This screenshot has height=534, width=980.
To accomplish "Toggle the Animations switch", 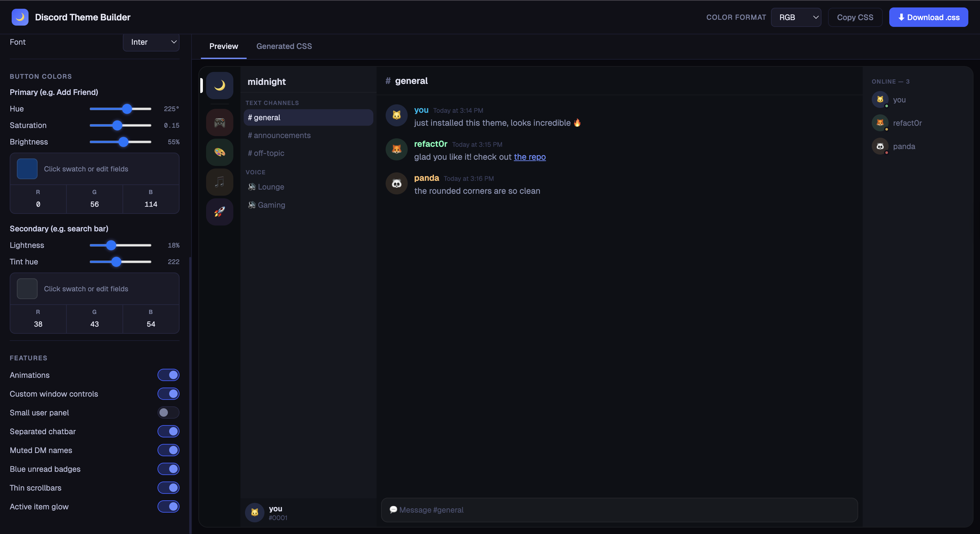I will [x=168, y=375].
